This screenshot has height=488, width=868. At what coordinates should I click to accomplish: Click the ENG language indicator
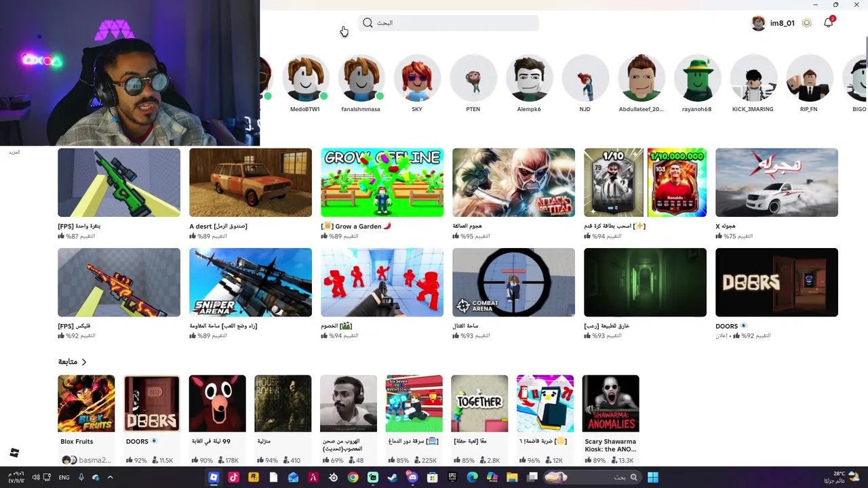(x=64, y=477)
